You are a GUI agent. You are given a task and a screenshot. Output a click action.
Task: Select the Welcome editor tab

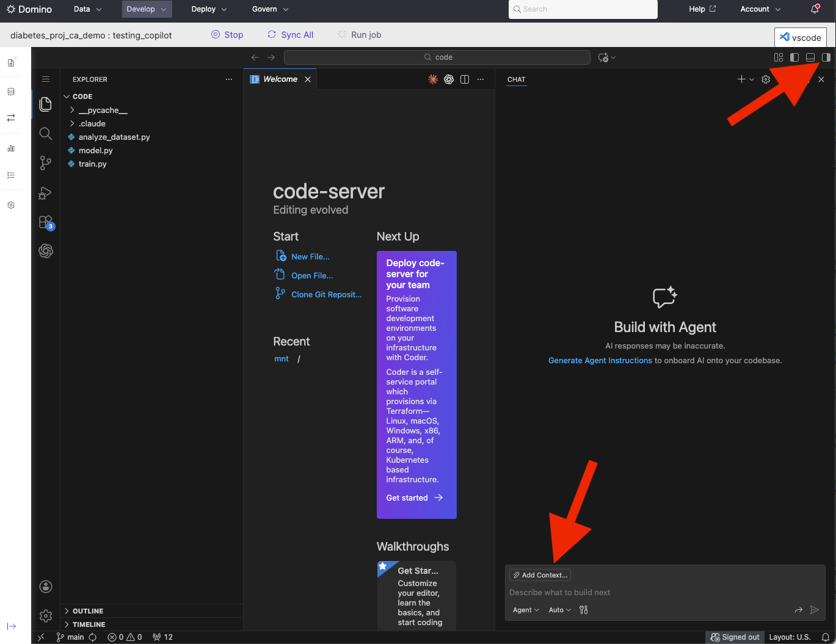point(280,79)
